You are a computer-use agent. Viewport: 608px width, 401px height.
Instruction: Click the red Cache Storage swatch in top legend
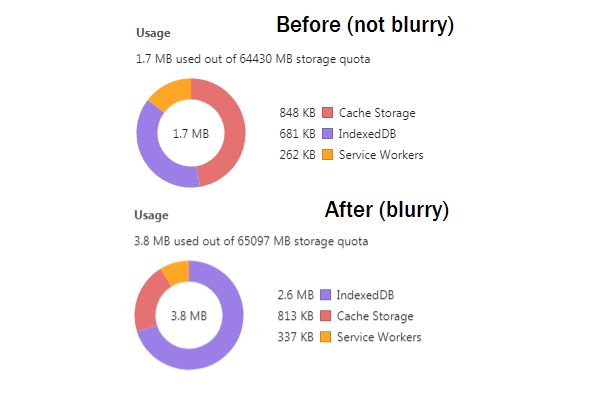click(328, 113)
